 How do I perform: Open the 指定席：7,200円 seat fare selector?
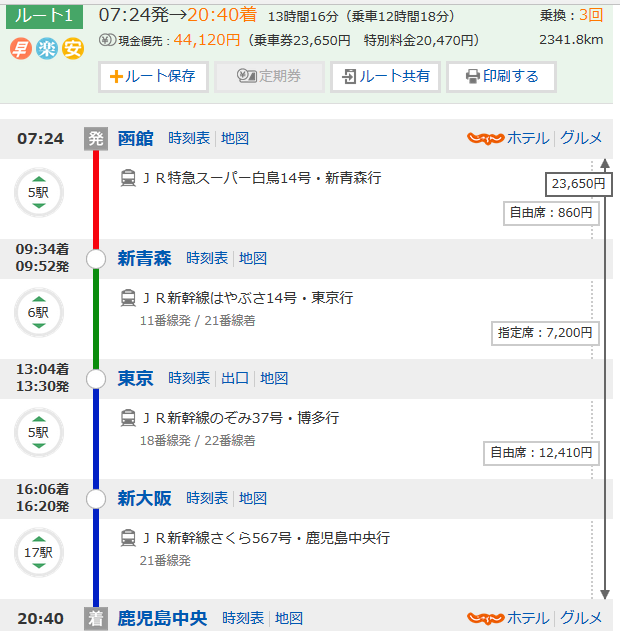pyautogui.click(x=545, y=333)
